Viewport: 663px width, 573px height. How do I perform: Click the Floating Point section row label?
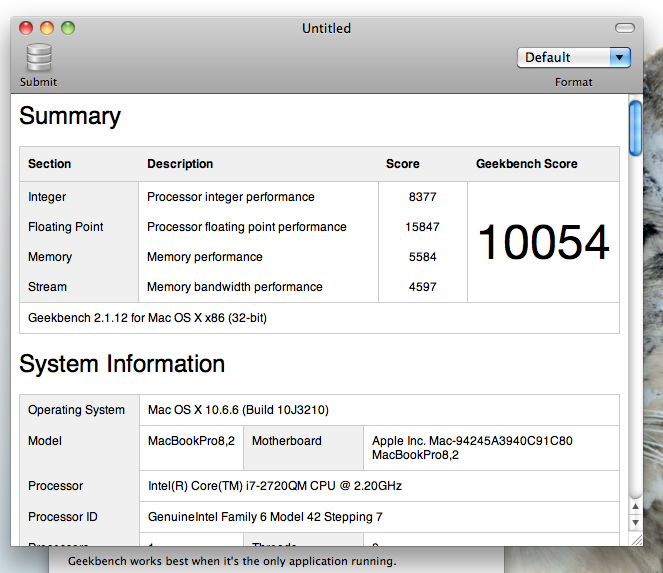point(66,227)
